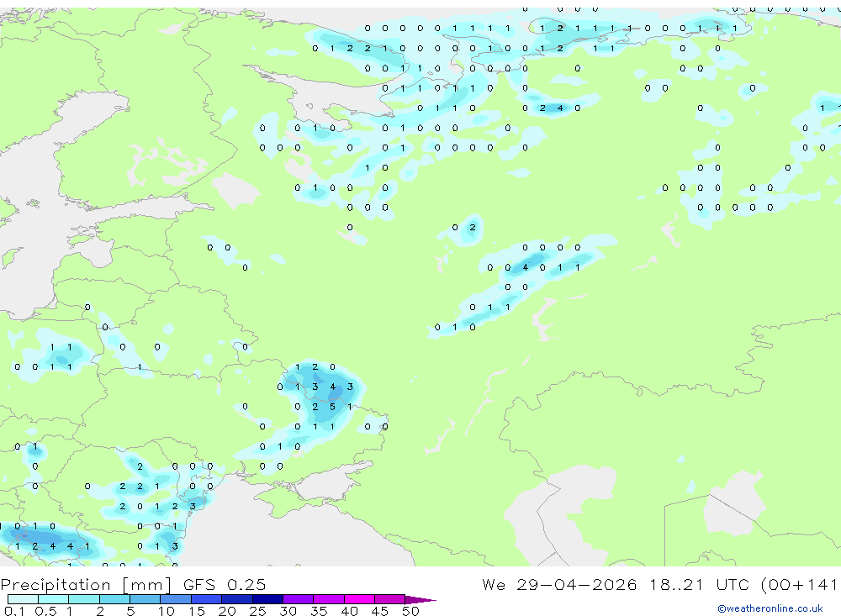Click the 0.5–1 mm legend color box

53,599
